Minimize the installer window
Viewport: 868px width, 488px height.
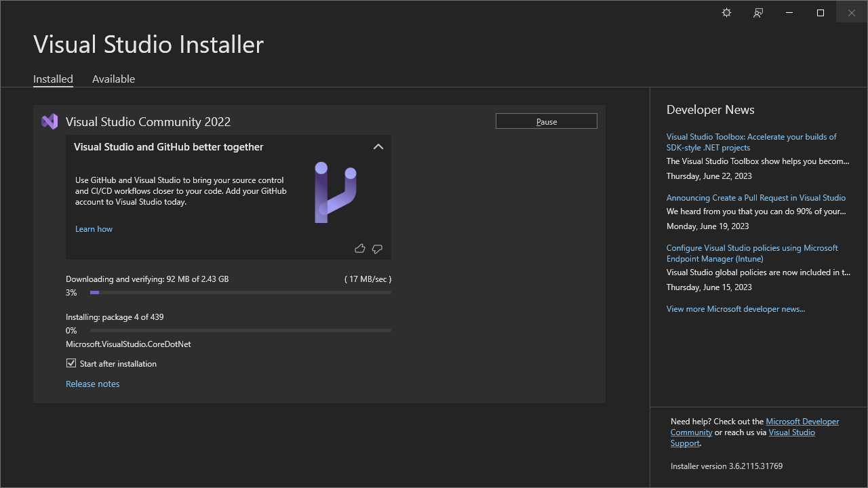pos(789,13)
